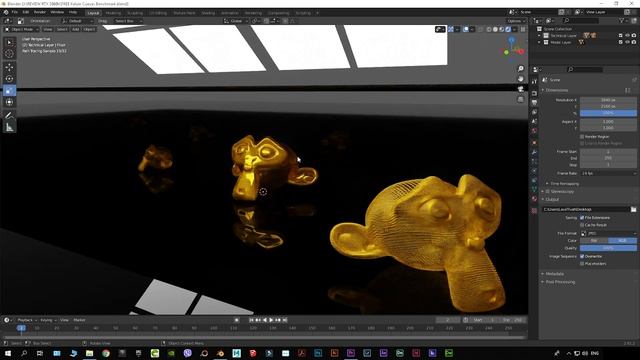This screenshot has width=640, height=360.
Task: Expand the Technical Layer collection
Action: [539, 36]
